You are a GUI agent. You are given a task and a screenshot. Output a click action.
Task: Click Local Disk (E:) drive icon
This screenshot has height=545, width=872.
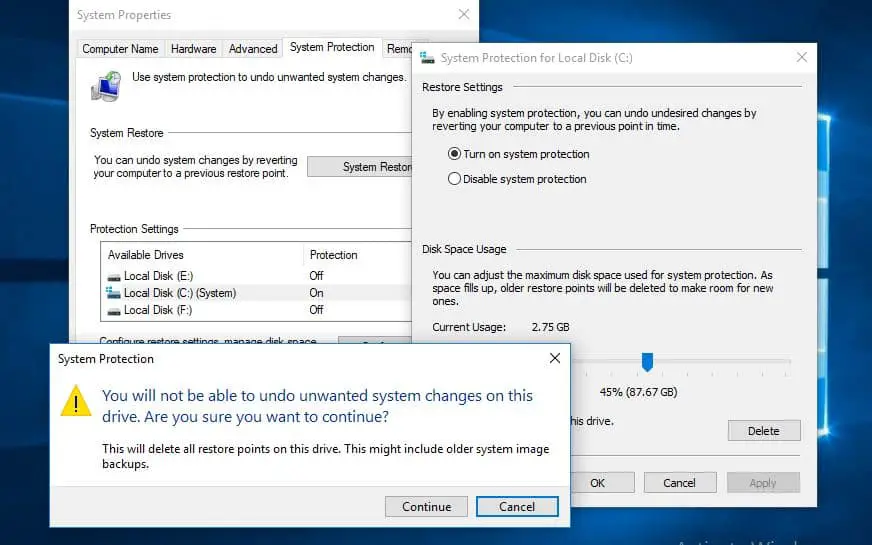113,276
